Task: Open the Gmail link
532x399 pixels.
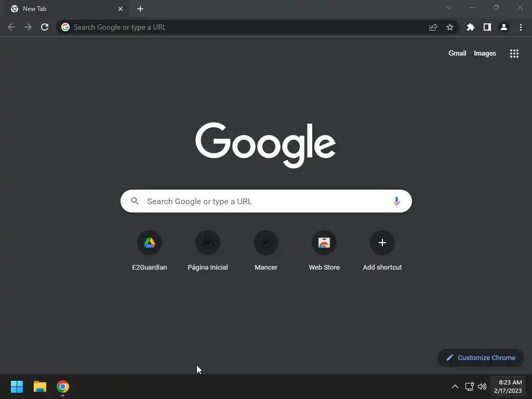Action: tap(457, 54)
